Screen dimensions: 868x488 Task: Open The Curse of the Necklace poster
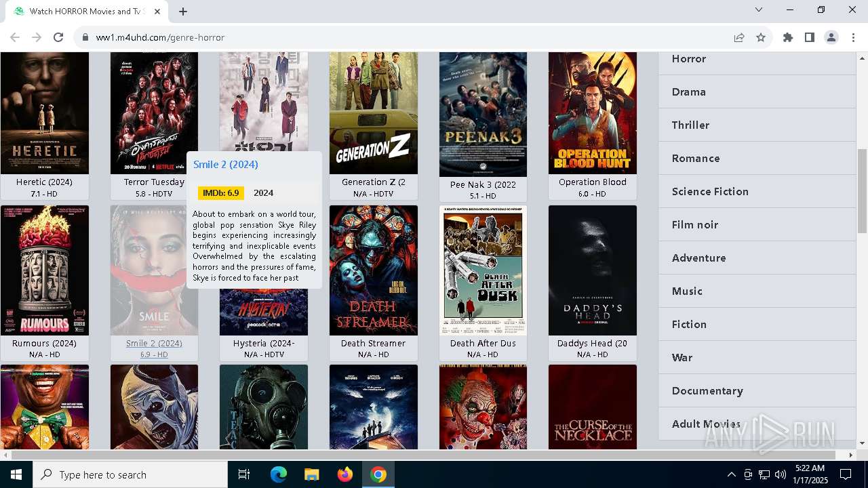593,407
